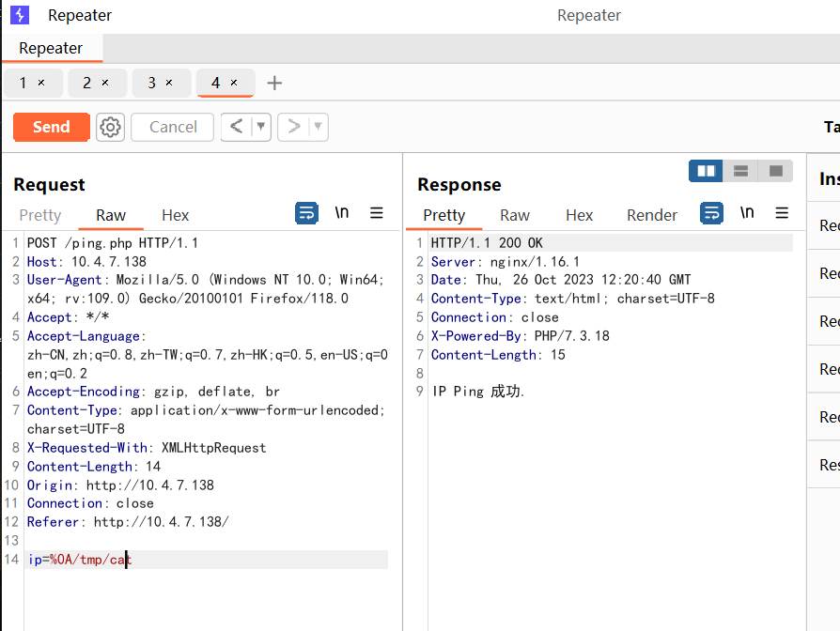840x631 pixels.
Task: Click the Host header line in request
Action: click(86, 262)
